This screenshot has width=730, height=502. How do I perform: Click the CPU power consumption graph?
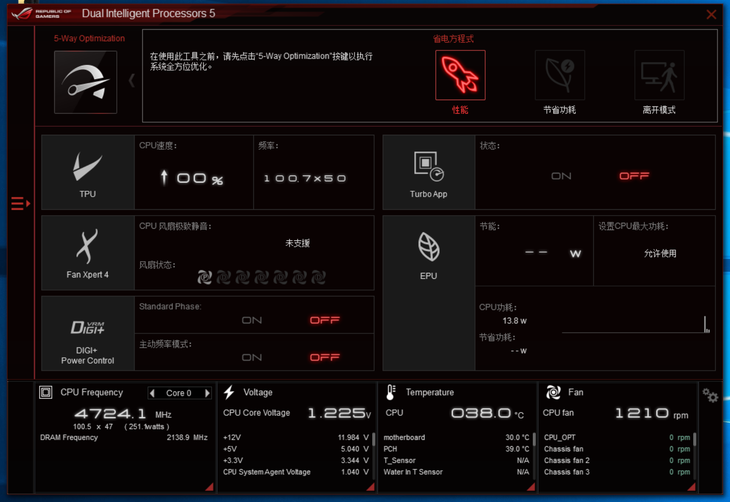636,325
